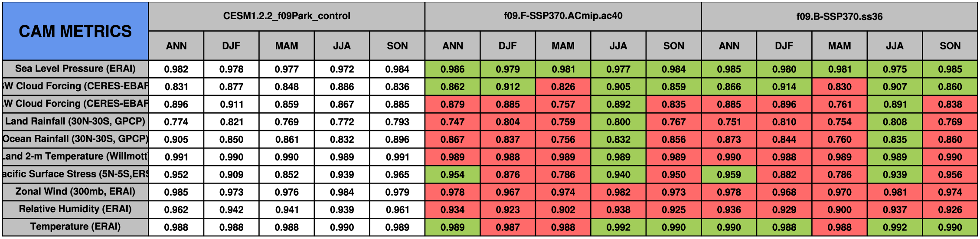Click the ANN header under CESM1.2.2_f09Park_control
This screenshot has height=239, width=980.
coord(176,46)
